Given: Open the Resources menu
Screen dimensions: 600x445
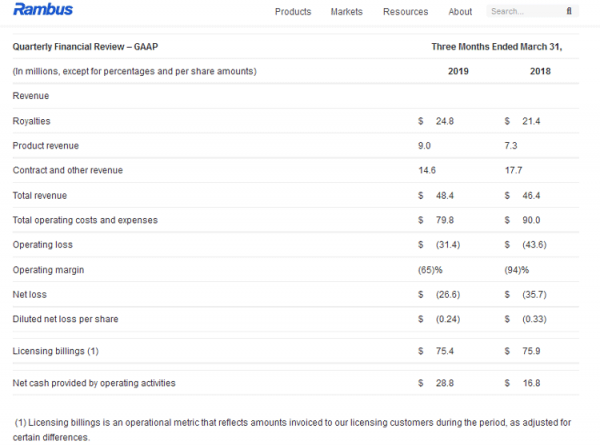Looking at the screenshot, I should 405,12.
